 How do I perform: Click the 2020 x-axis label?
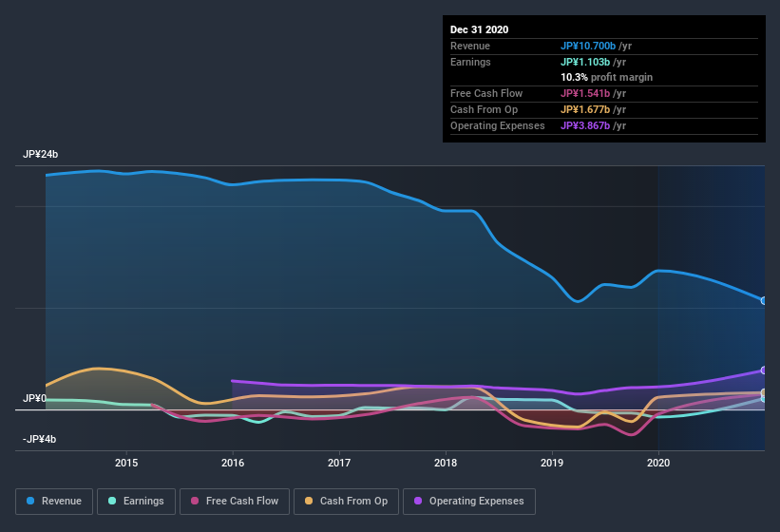658,463
